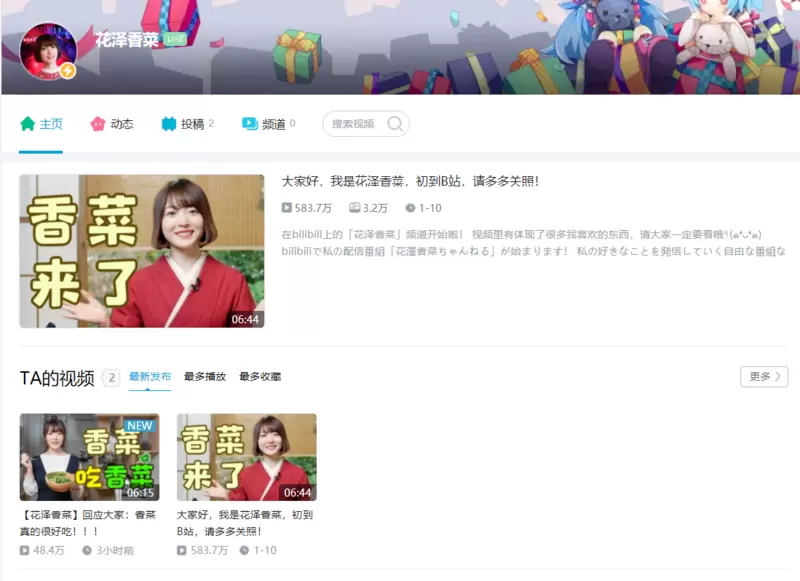Open the list video title 大家好，我是花泽香菜，初到B站
Screen dimensions: 800x581
click(x=245, y=523)
